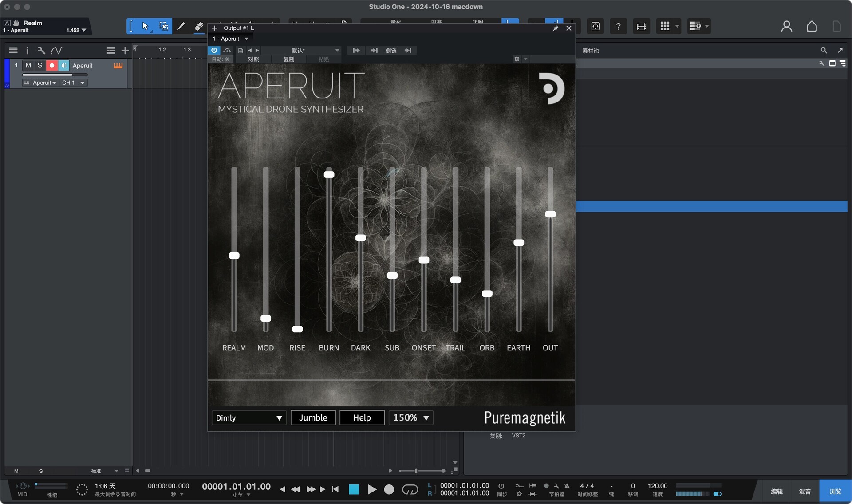
Task: Select the marquee selection tool
Action: pyautogui.click(x=163, y=26)
